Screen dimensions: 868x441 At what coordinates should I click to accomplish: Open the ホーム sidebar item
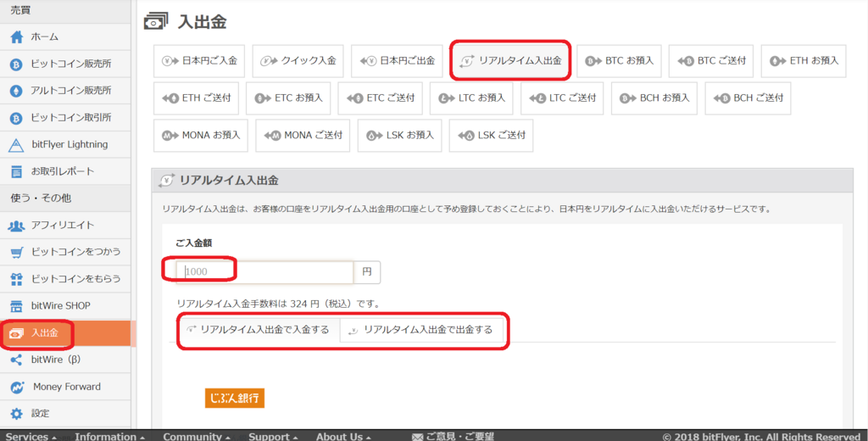(64, 37)
